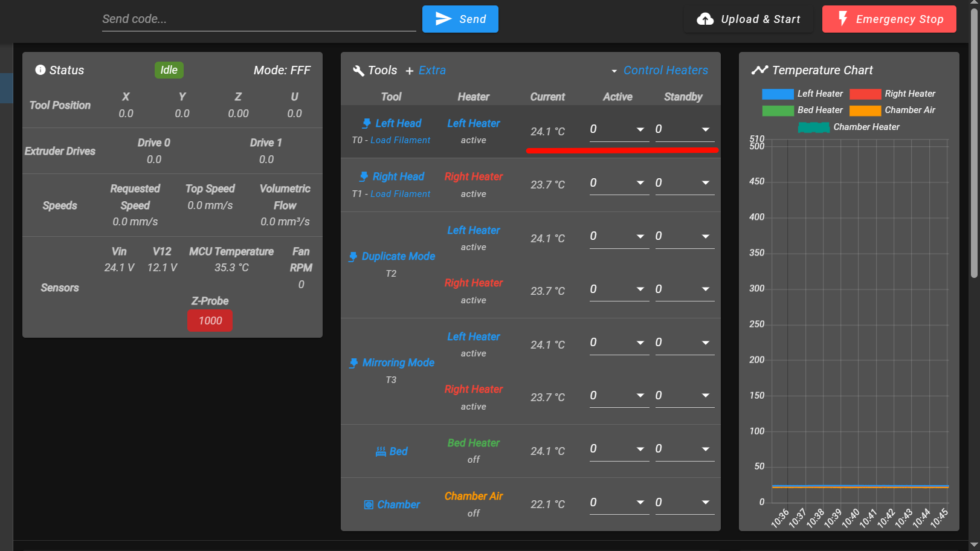Toggle Bed Heater green legend swatch
This screenshot has height=551, width=980.
778,111
